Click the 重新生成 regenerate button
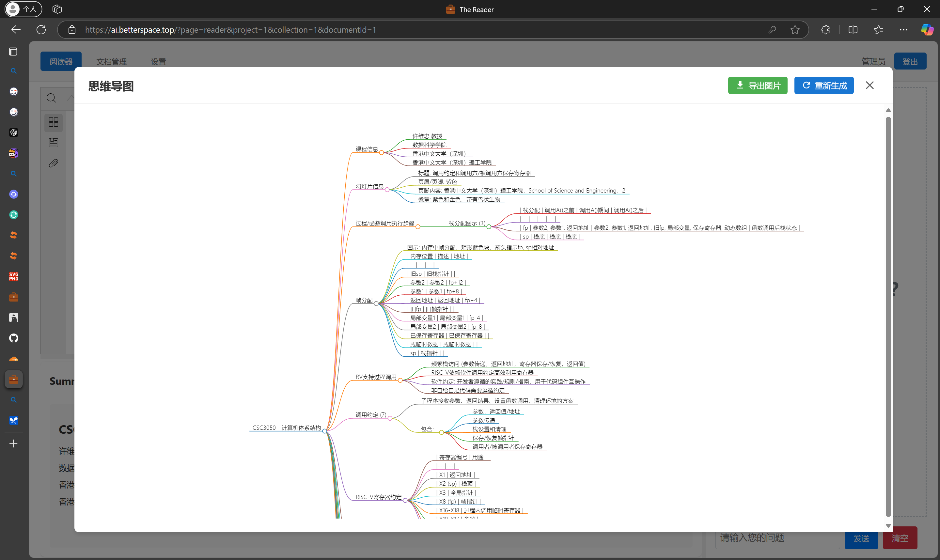The width and height of the screenshot is (940, 560). point(823,85)
